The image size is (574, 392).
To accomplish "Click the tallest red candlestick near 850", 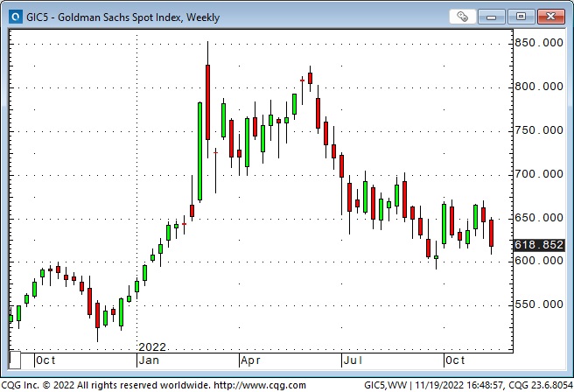I will 208,102.
